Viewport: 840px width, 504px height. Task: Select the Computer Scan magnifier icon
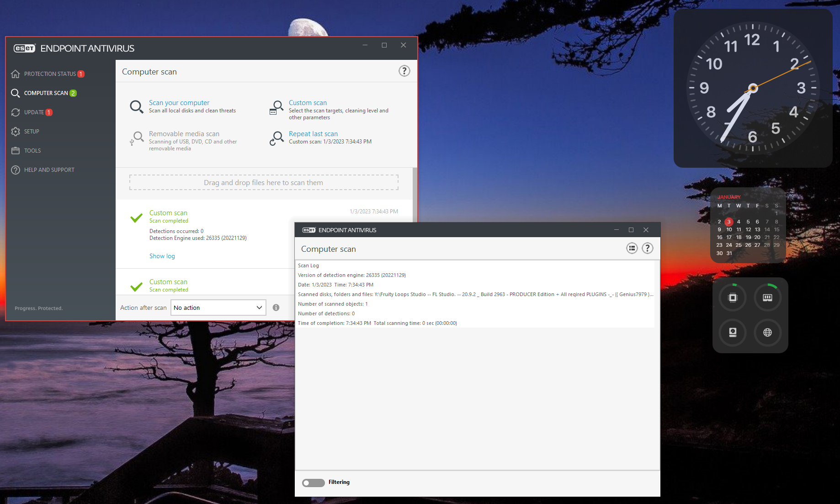coord(16,93)
